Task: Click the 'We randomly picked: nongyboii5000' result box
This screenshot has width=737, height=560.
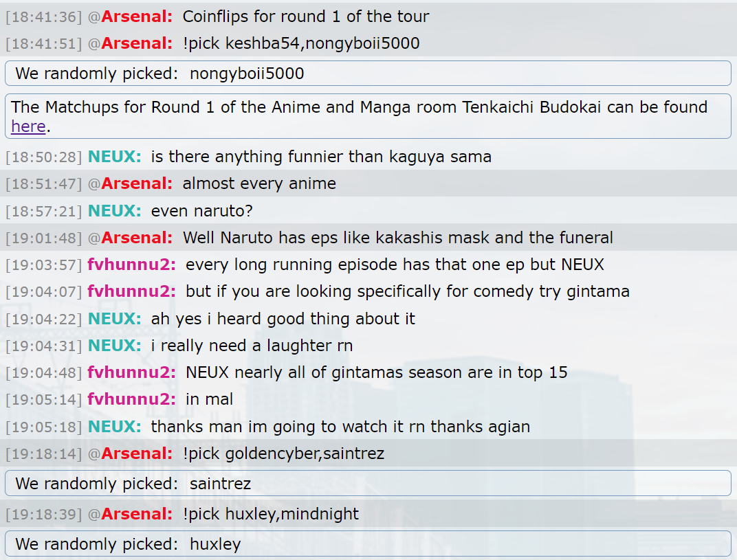Action: click(367, 74)
